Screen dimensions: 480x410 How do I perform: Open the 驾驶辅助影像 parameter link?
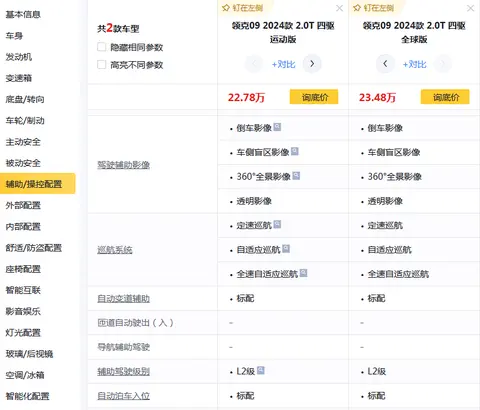point(123,165)
